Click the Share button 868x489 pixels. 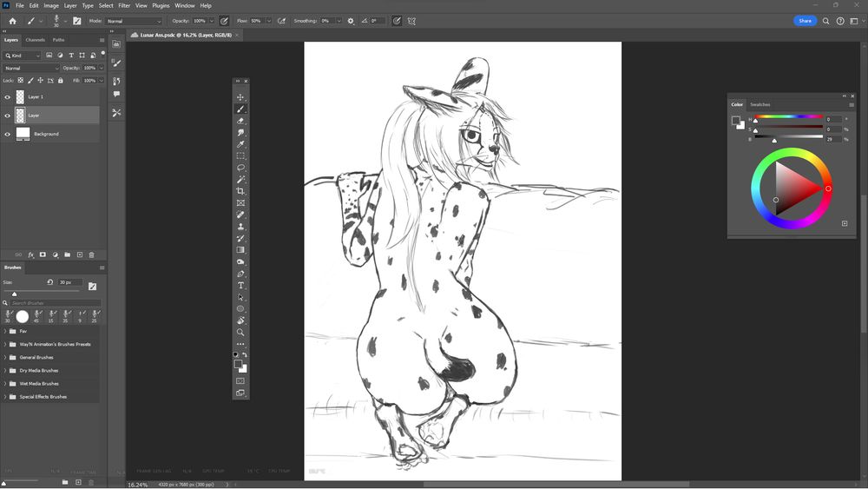805,21
